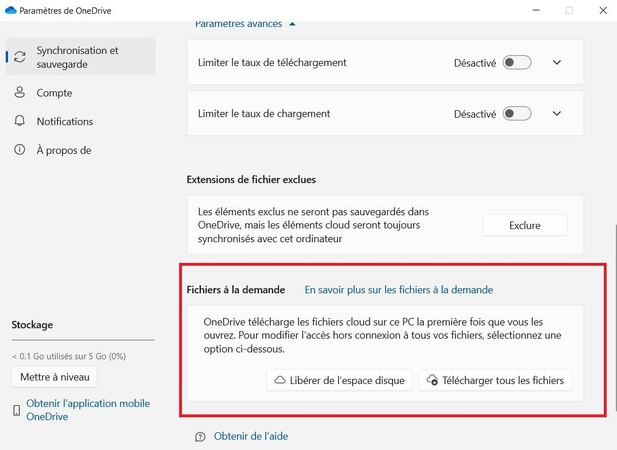617x450 pixels.
Task: Click the Extensions de fichier exclues heading
Action: [x=251, y=180]
